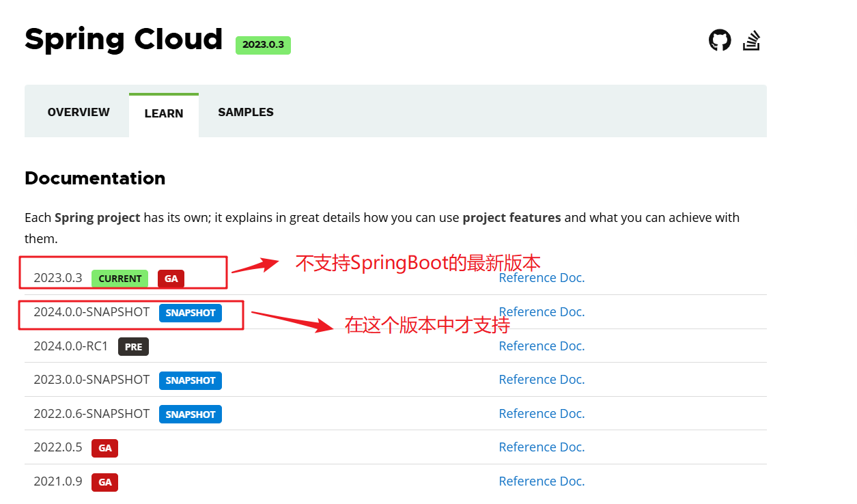The image size is (857, 504).
Task: Click the Spring Cloud page title
Action: tap(124, 40)
